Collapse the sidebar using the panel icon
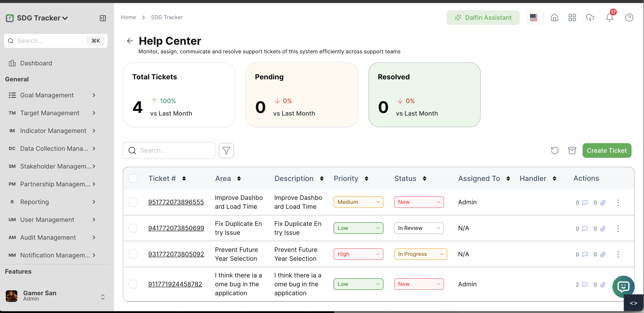The image size is (644, 313). [x=103, y=18]
